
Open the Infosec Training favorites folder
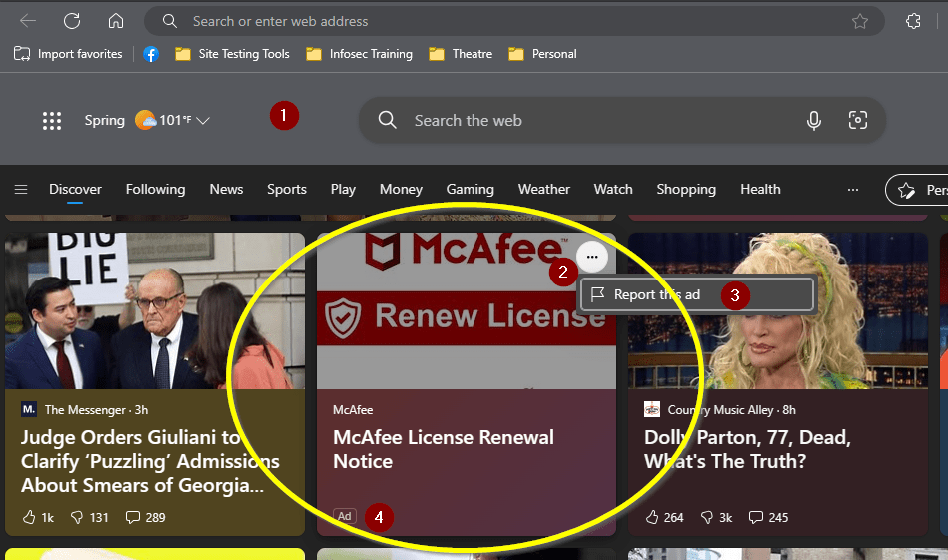pyautogui.click(x=360, y=54)
